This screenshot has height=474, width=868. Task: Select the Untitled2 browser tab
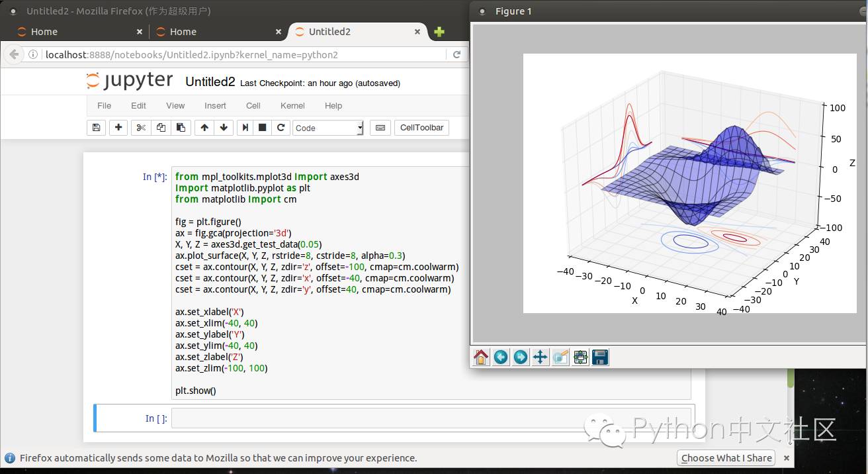coord(357,32)
